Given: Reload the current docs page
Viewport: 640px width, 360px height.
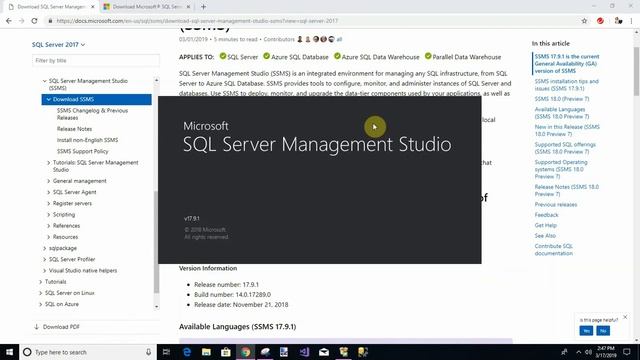Looking at the screenshot, I should click(x=34, y=21).
